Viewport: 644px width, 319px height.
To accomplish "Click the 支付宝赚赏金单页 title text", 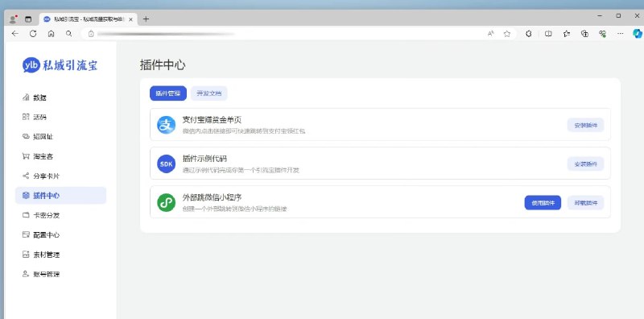I will click(212, 120).
